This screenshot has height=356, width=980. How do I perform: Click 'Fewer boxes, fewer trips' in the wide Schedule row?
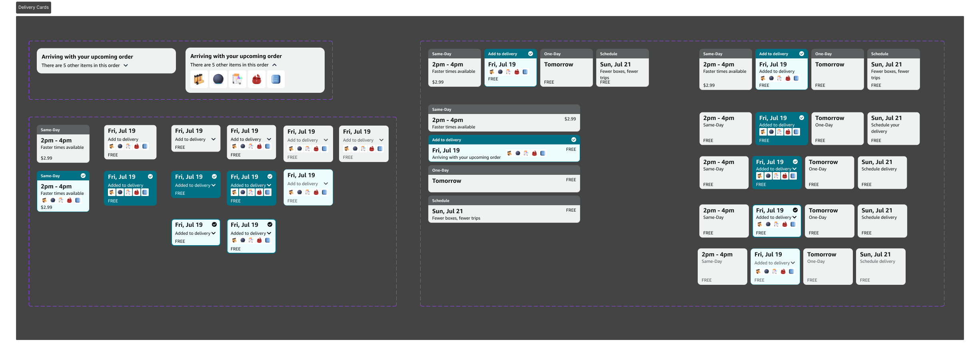click(x=456, y=218)
